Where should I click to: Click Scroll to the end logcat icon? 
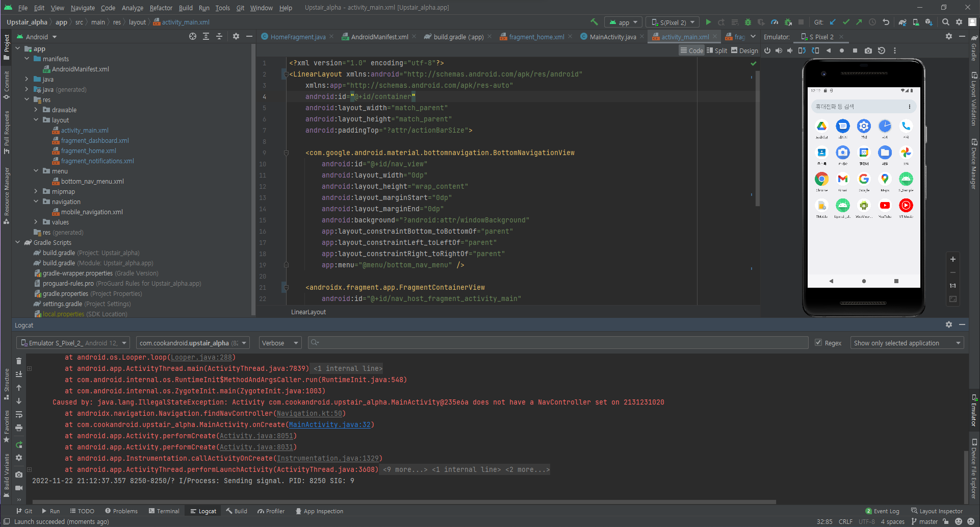click(x=19, y=374)
